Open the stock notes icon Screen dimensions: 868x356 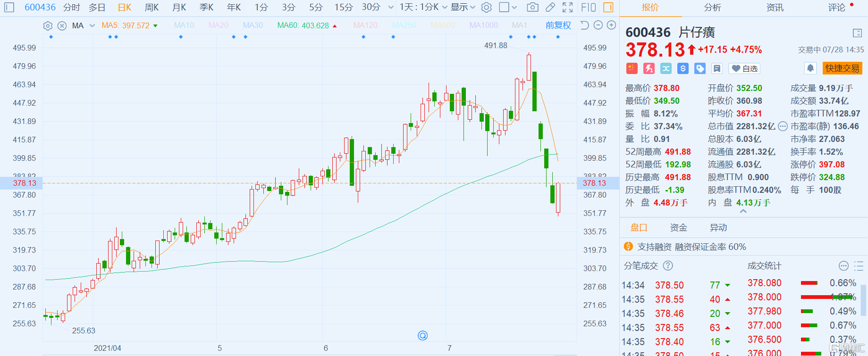(717, 68)
